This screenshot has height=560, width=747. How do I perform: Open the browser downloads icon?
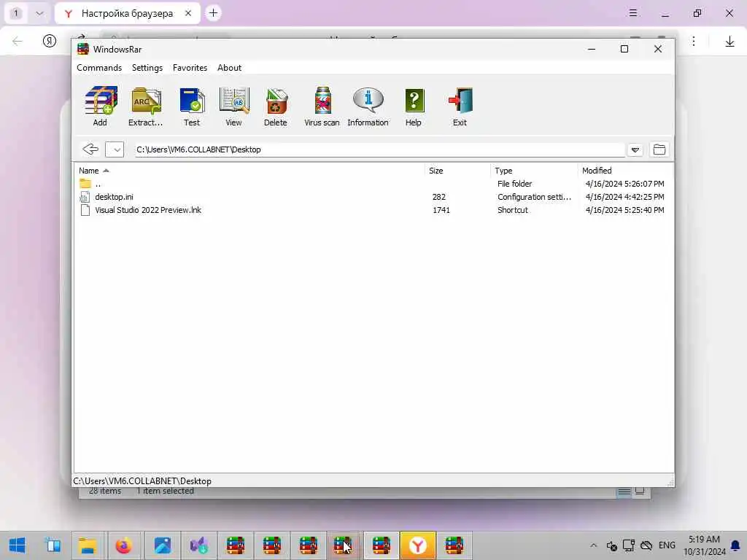[x=729, y=42]
